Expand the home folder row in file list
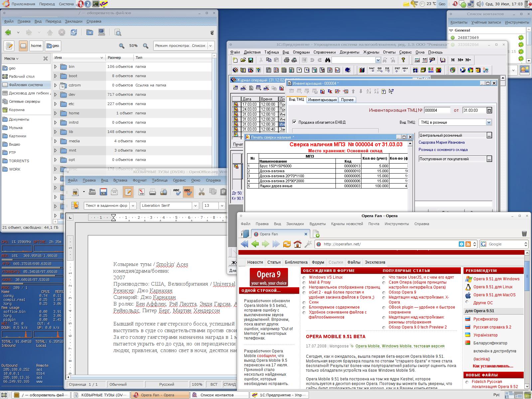The width and height of the screenshot is (532, 399). pyautogui.click(x=56, y=113)
